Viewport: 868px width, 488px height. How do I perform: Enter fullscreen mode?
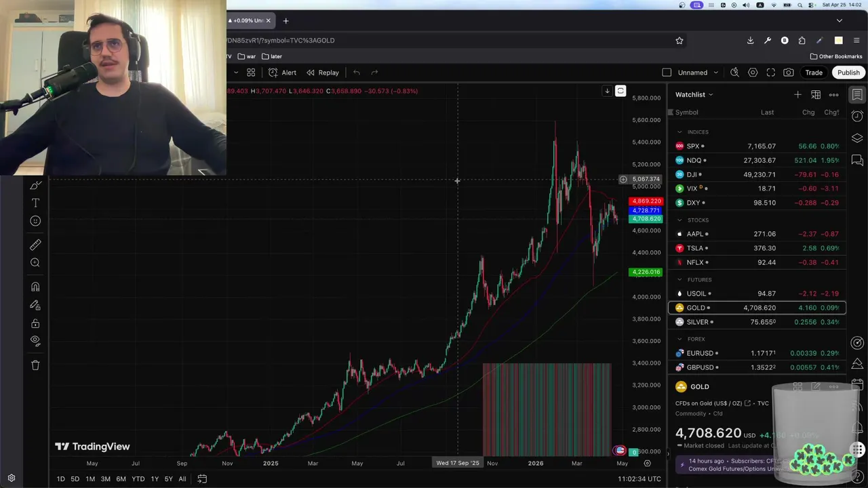click(x=771, y=73)
